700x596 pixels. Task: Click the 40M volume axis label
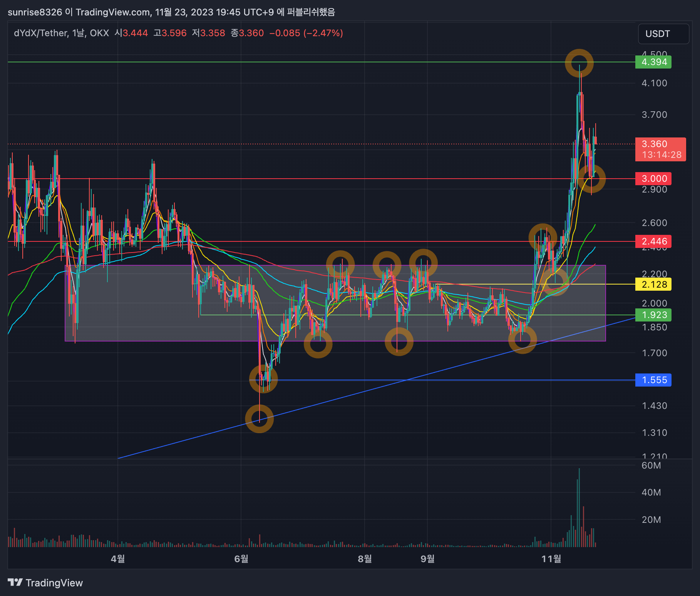(651, 492)
